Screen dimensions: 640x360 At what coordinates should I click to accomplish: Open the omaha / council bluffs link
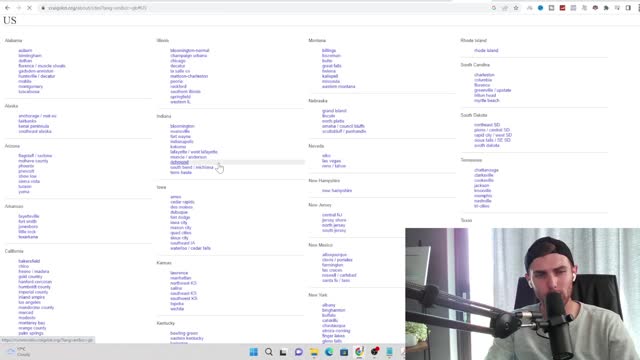tap(343, 126)
